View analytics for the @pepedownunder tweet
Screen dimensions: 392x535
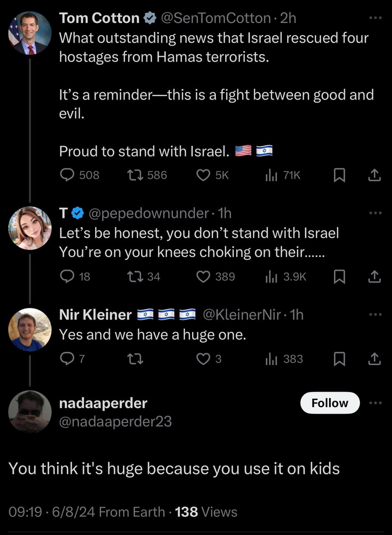[272, 276]
